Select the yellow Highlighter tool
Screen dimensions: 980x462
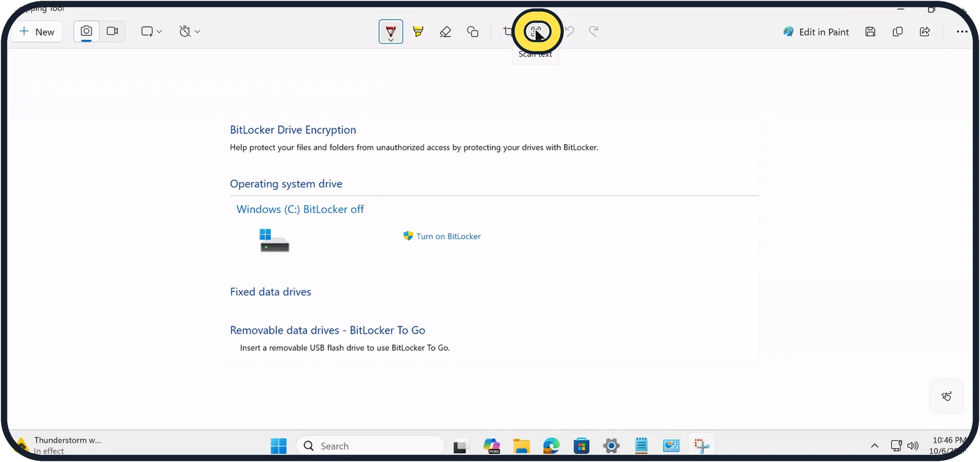(418, 31)
